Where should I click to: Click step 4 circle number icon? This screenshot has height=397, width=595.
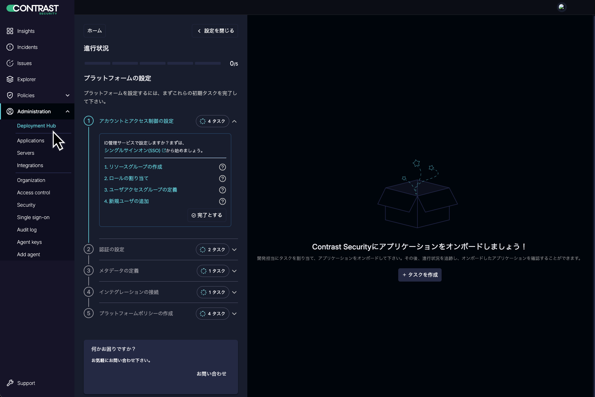point(88,292)
